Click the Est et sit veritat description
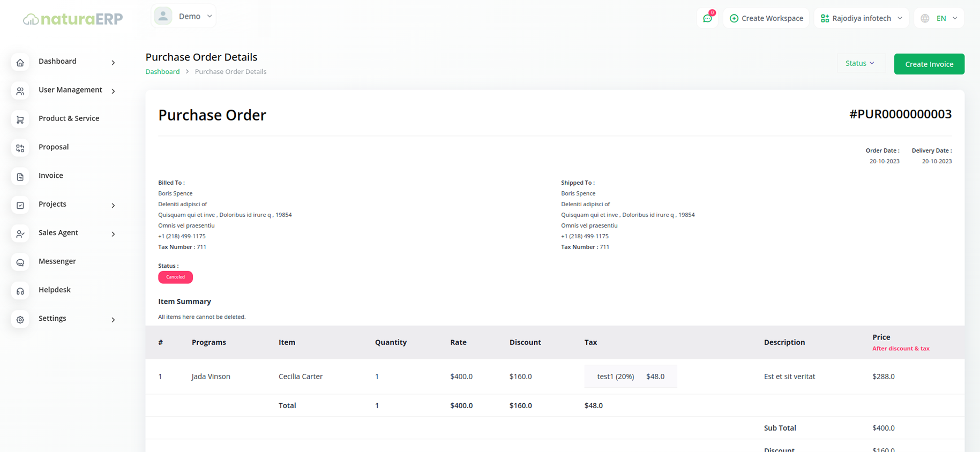 (789, 376)
